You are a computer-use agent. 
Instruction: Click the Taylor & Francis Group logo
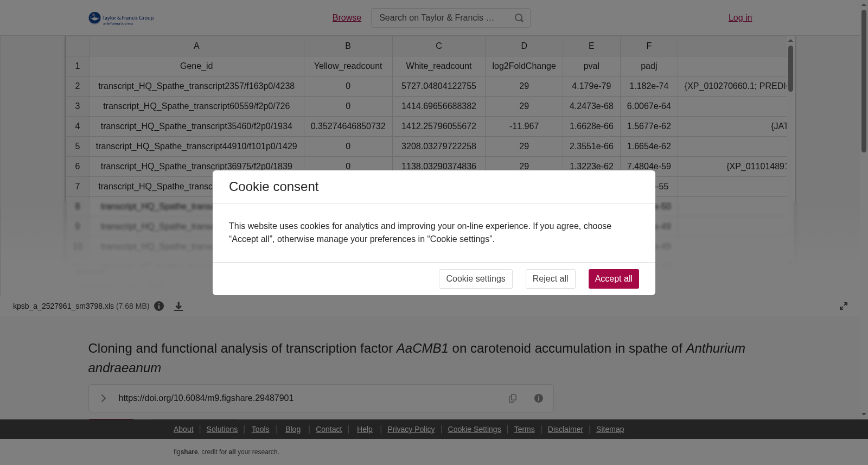(121, 18)
